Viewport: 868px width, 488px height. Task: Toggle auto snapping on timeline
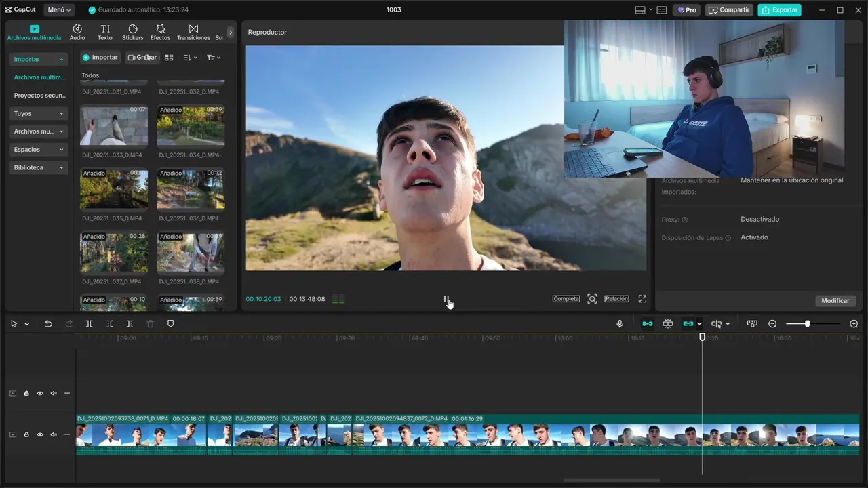668,324
